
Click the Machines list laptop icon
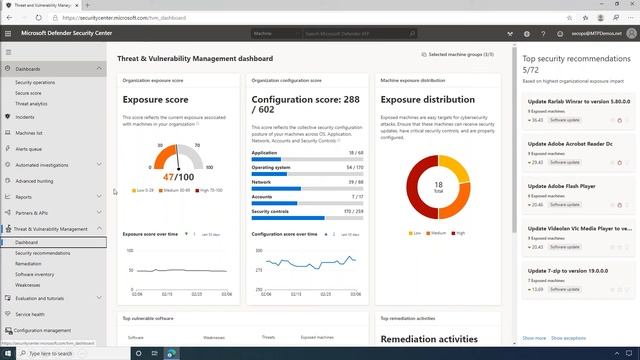pos(8,133)
